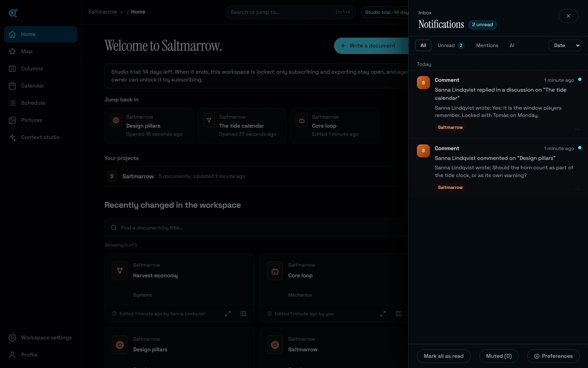This screenshot has height=368, width=588.
Task: Expand the Harvest economy card to full view
Action: [228, 314]
